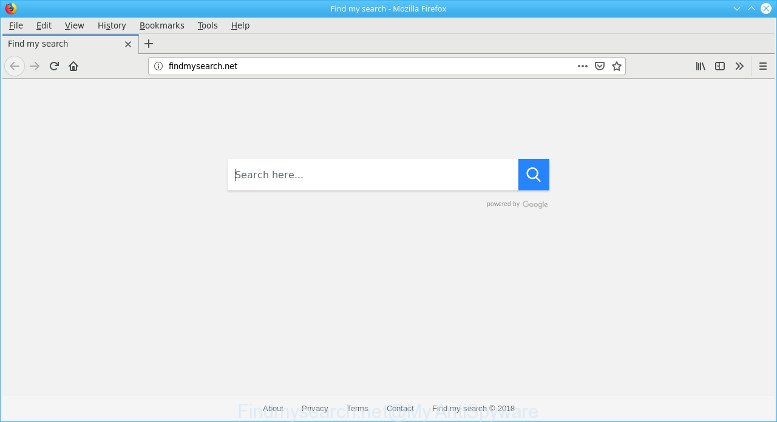Open the View menu
The image size is (777, 422).
pyautogui.click(x=74, y=25)
